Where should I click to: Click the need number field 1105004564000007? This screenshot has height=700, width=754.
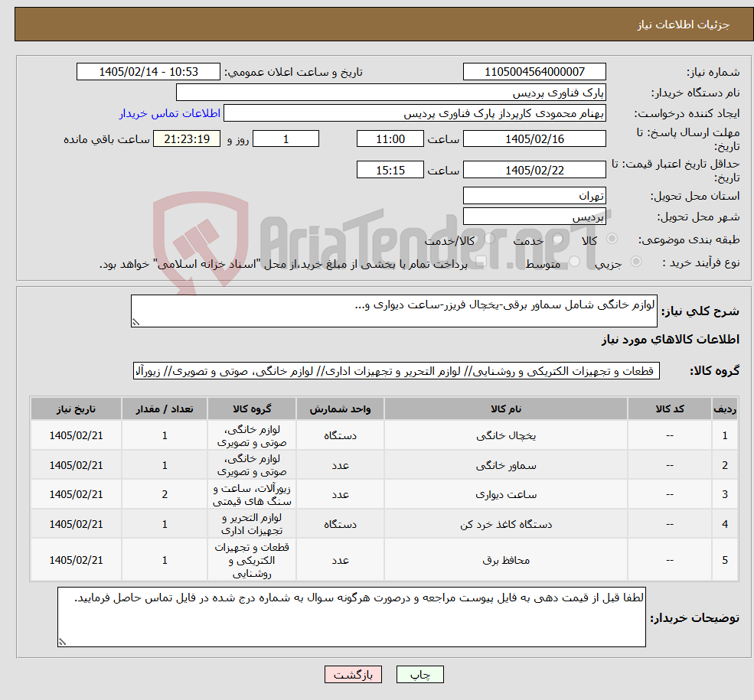point(534,72)
